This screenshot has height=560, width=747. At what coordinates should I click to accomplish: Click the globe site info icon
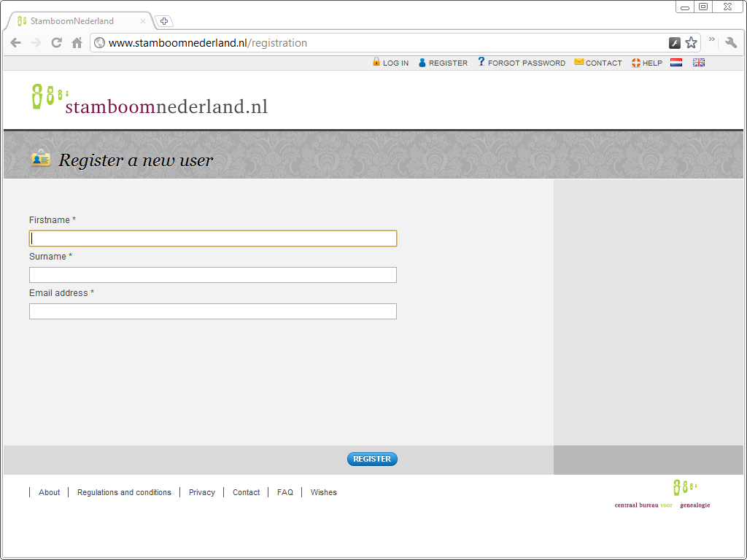pyautogui.click(x=99, y=43)
